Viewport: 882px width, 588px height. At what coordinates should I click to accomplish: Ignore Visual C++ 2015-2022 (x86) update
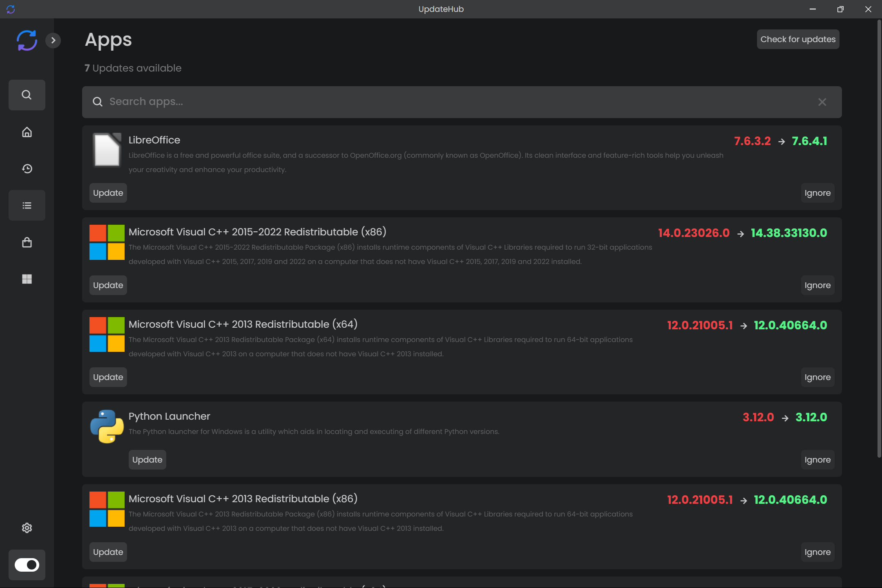[817, 285]
